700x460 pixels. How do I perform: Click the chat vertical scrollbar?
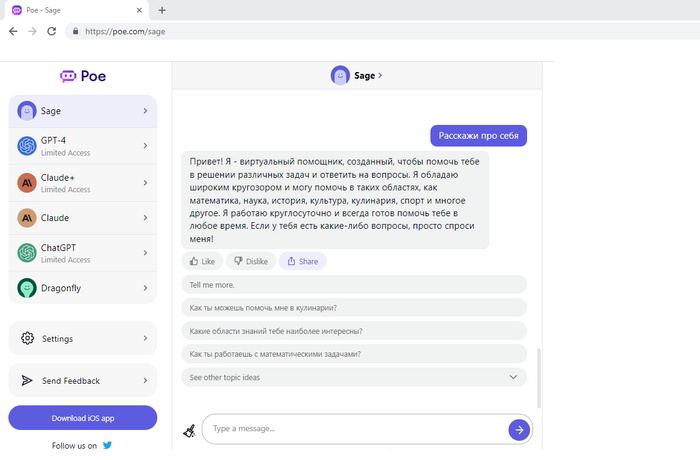pos(539,378)
